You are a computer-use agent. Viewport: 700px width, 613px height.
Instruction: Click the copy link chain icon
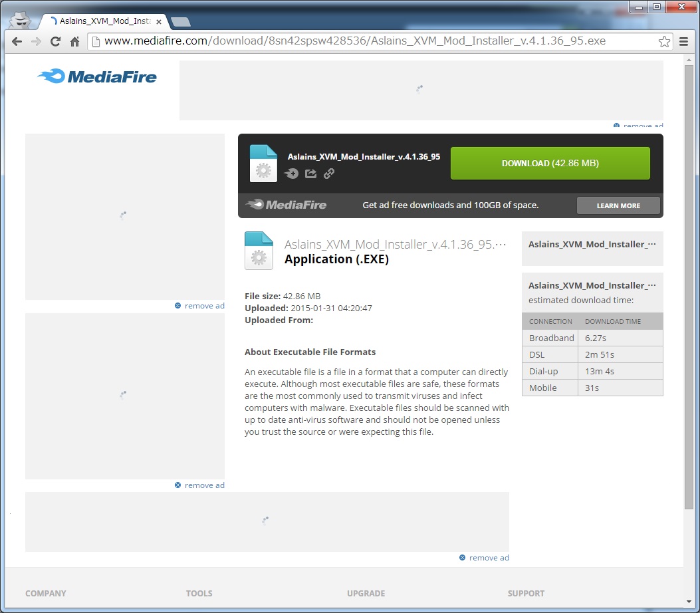(329, 174)
